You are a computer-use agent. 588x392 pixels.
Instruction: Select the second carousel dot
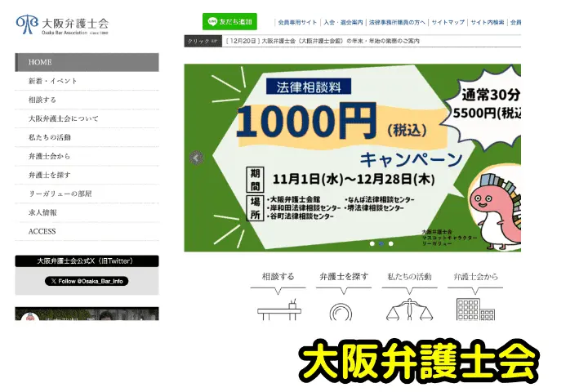381,243
